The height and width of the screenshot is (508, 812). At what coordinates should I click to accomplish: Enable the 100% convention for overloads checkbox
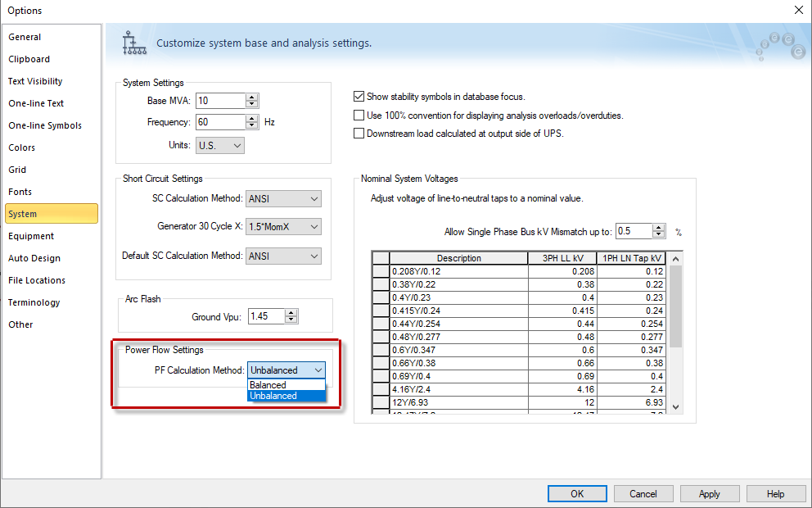pyautogui.click(x=359, y=116)
